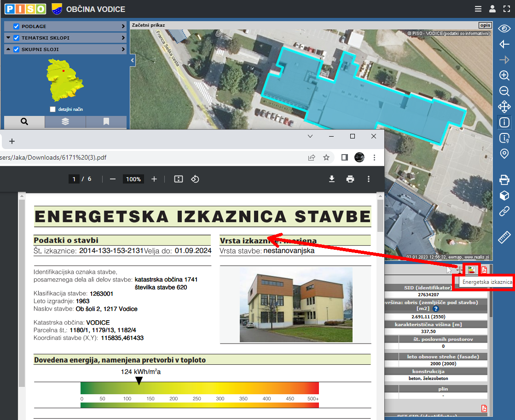This screenshot has width=515, height=420.
Task: Enable the detajlni način checkbox
Action: 53,109
